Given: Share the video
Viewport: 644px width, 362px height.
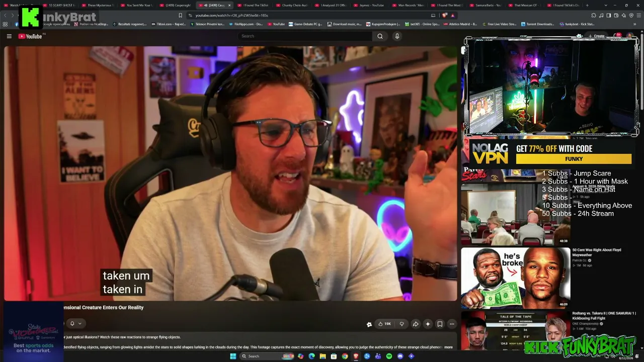Looking at the screenshot, I should click(x=416, y=324).
